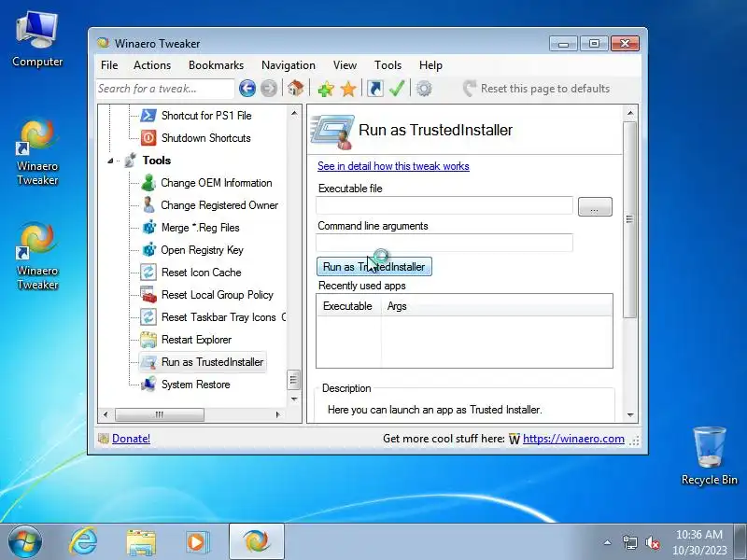Screen dimensions: 747x560
Task: Go to the Home page icon
Action: 296,89
